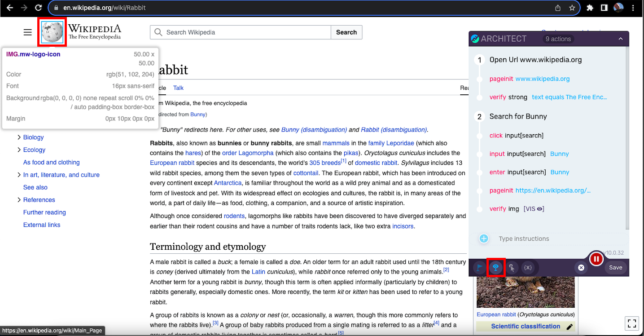Collapse the Architect panel with chevron
This screenshot has width=644, height=336.
pos(621,39)
